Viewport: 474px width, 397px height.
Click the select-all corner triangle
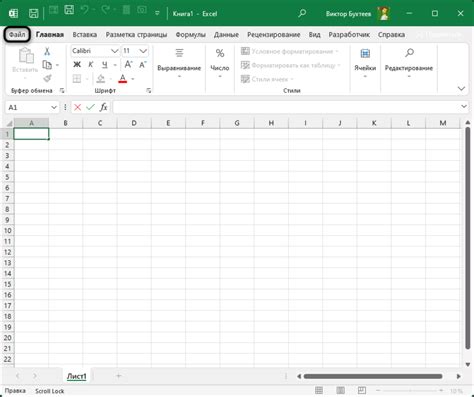(8, 123)
